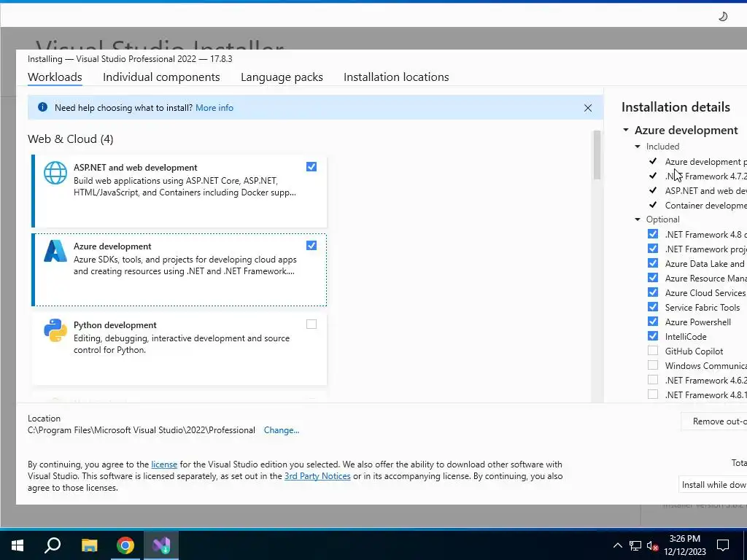Image resolution: width=747 pixels, height=560 pixels.
Task: Open the Language packs tab
Action: tap(282, 77)
